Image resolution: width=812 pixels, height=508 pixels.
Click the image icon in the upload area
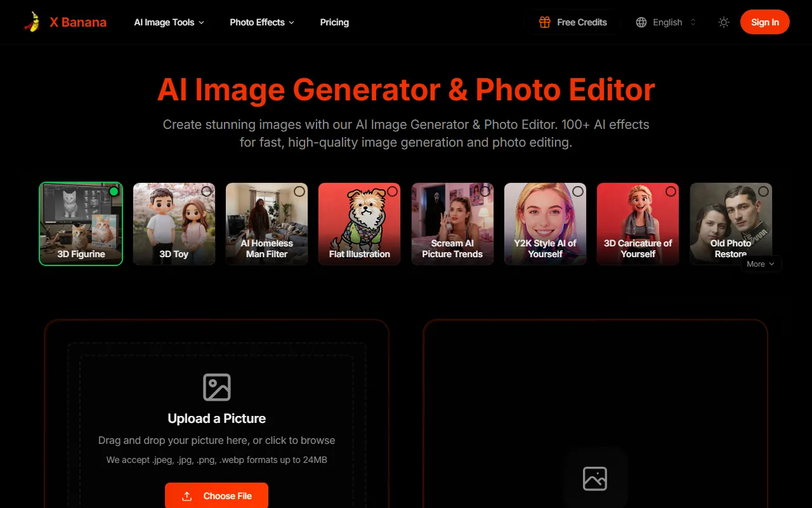[216, 387]
